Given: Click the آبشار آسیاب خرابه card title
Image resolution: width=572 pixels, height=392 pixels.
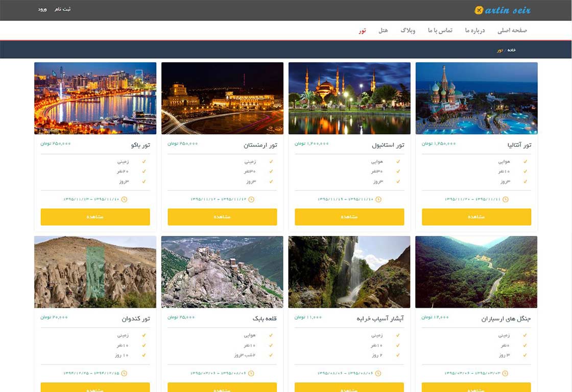Looking at the screenshot, I should 380,318.
